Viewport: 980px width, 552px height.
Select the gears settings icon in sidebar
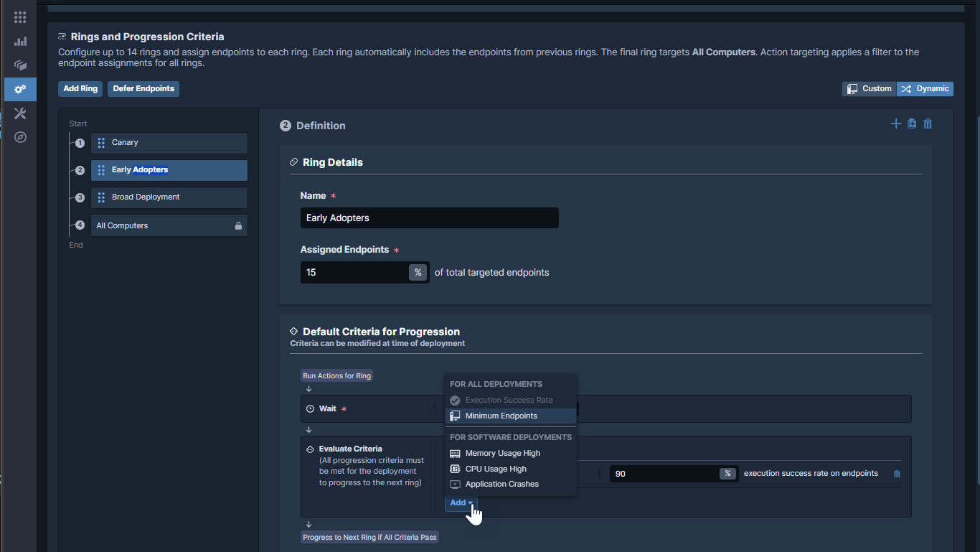20,89
